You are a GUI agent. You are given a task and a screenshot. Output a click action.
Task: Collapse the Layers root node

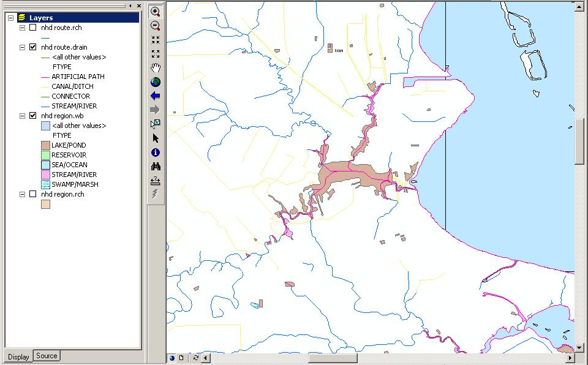point(11,18)
